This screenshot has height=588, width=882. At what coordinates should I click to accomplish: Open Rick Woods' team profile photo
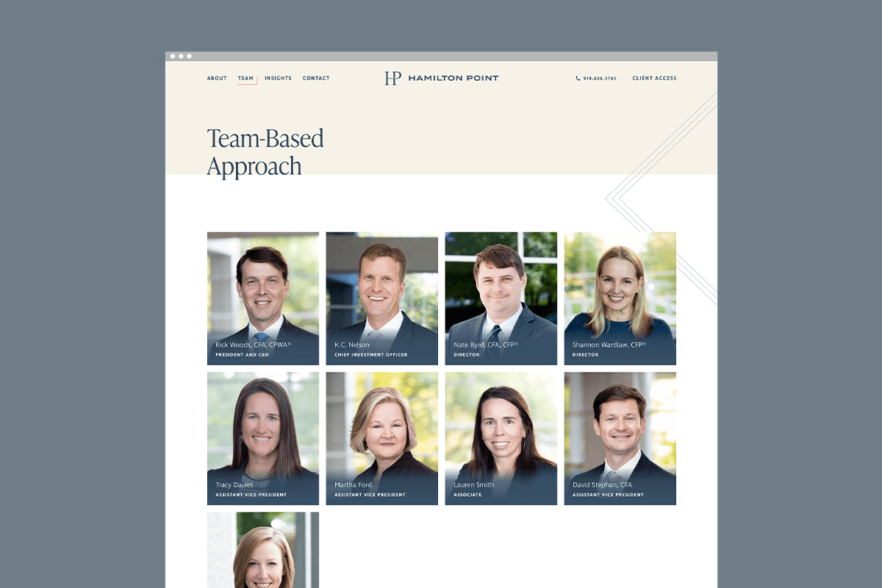pyautogui.click(x=263, y=298)
